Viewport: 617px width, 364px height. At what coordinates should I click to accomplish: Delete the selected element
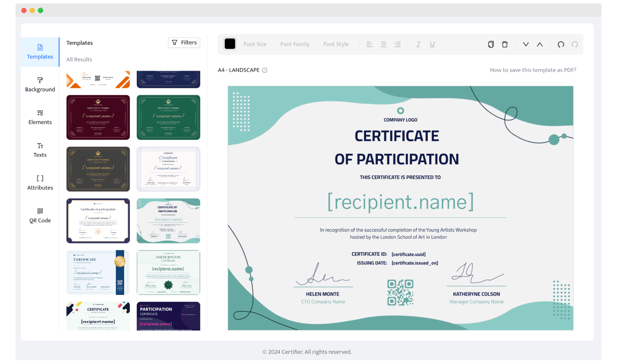[x=505, y=44]
